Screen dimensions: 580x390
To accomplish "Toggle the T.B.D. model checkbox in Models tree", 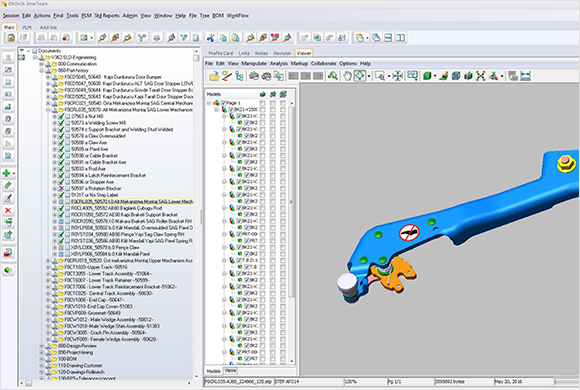I will point(239,260).
